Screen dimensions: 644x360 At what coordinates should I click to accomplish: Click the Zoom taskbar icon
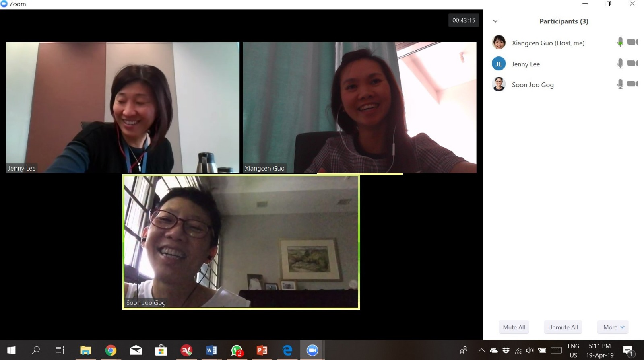[312, 350]
